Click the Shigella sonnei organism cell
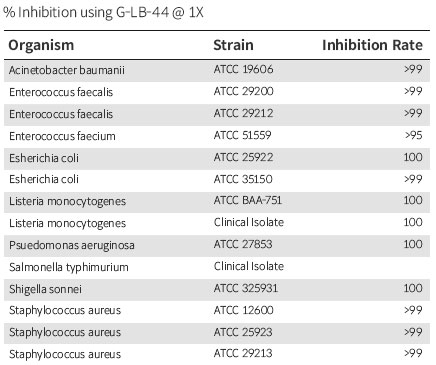This screenshot has width=436, height=365. point(45,289)
